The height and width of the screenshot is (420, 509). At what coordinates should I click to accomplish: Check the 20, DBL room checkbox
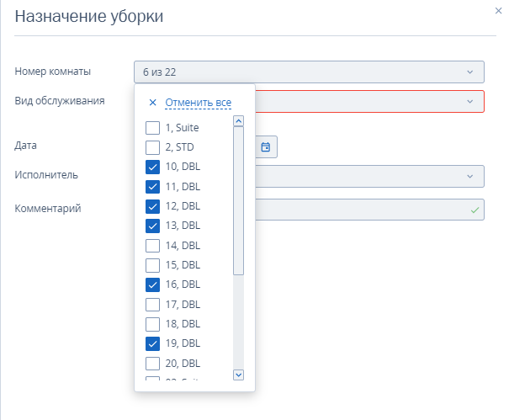click(152, 364)
